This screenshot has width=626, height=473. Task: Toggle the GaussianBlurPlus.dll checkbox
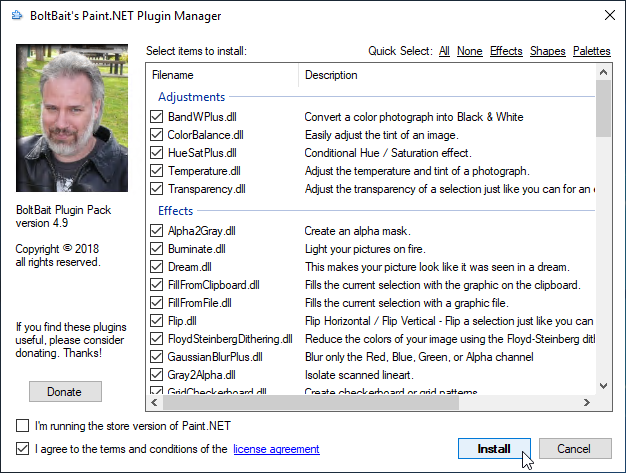pyautogui.click(x=156, y=357)
